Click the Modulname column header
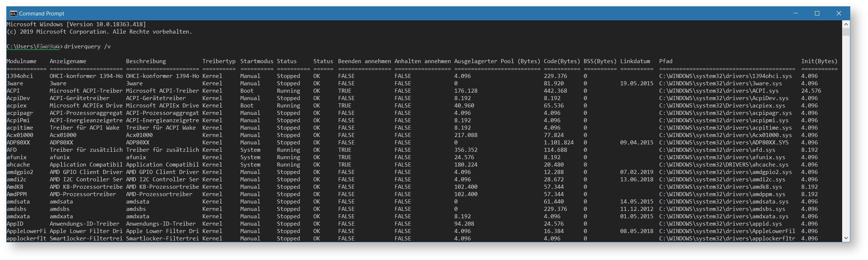 (x=21, y=61)
